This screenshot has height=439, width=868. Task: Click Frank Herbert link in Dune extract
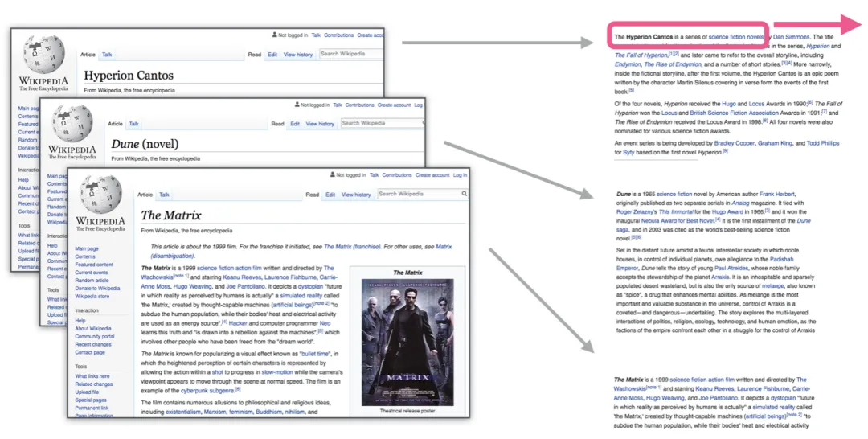click(x=777, y=195)
